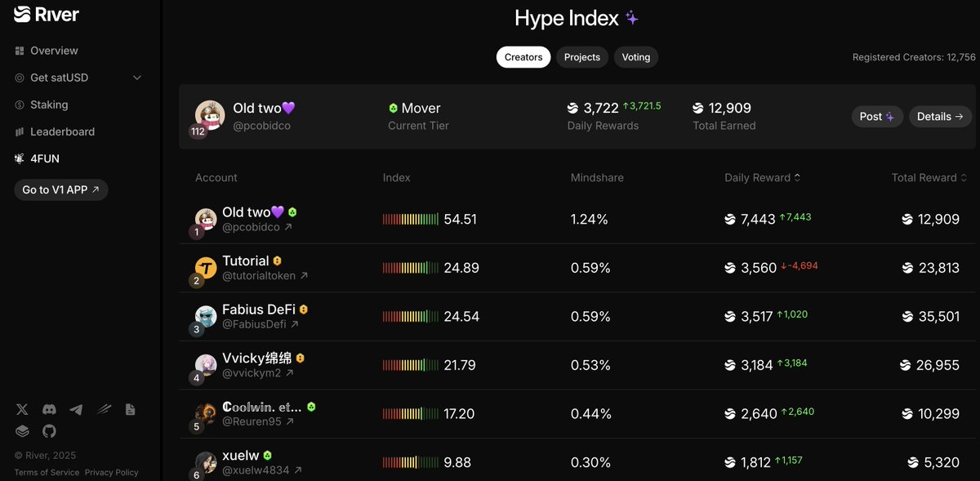Click the header profile avatar with 112 badge
Image resolution: width=980 pixels, height=481 pixels.
point(210,116)
